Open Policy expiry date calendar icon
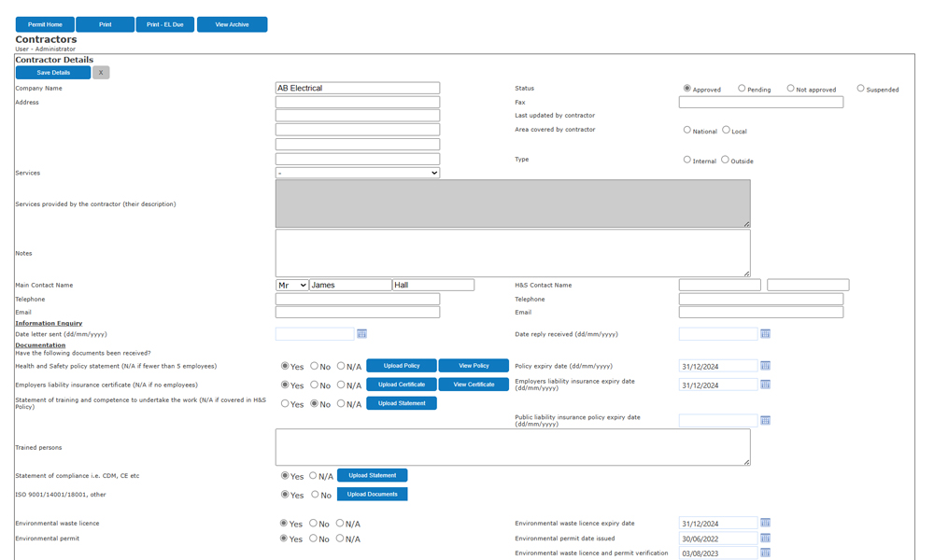 pyautogui.click(x=765, y=365)
